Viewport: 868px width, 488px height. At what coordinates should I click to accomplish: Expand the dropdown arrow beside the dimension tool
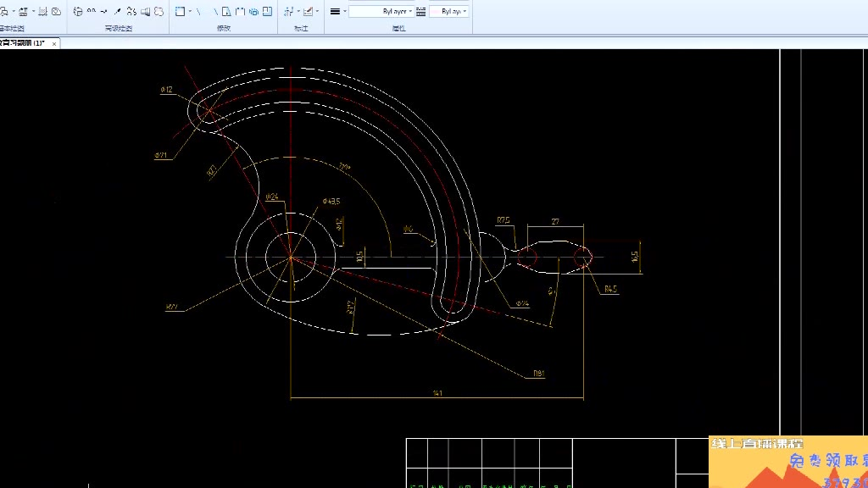coord(298,12)
